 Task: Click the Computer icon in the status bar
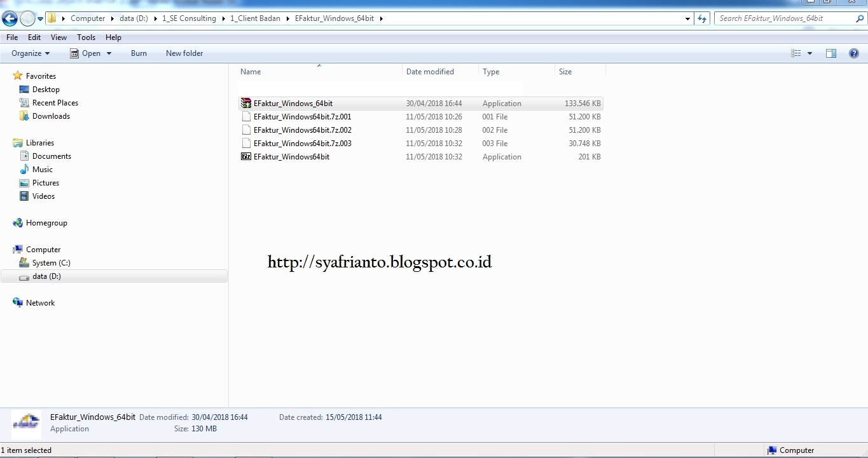point(771,450)
